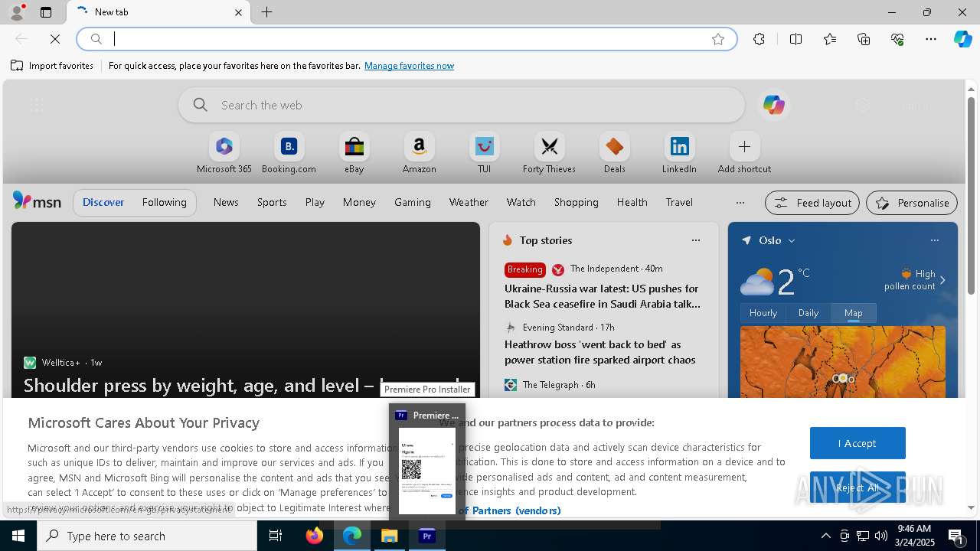Select the Shopping category
The width and height of the screenshot is (980, 551).
pyautogui.click(x=576, y=202)
